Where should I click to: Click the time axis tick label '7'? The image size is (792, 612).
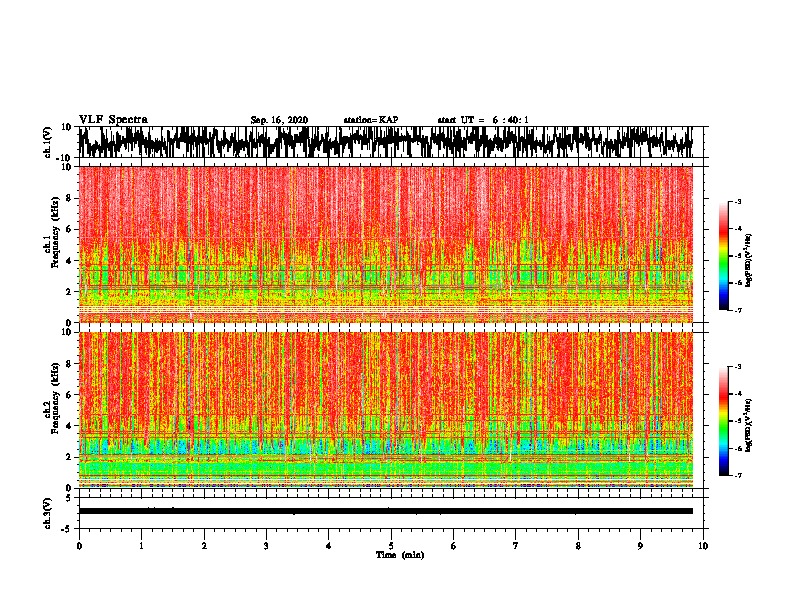[x=516, y=546]
